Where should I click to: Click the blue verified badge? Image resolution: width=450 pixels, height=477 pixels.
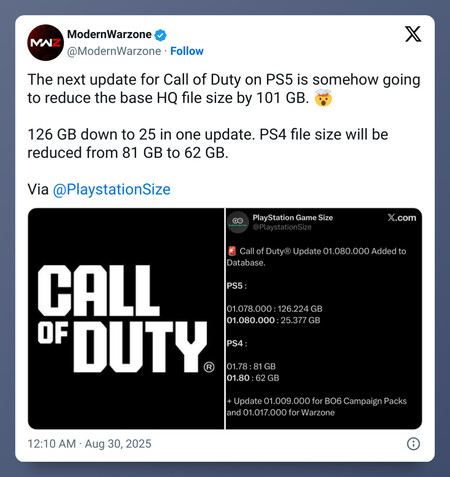161,35
